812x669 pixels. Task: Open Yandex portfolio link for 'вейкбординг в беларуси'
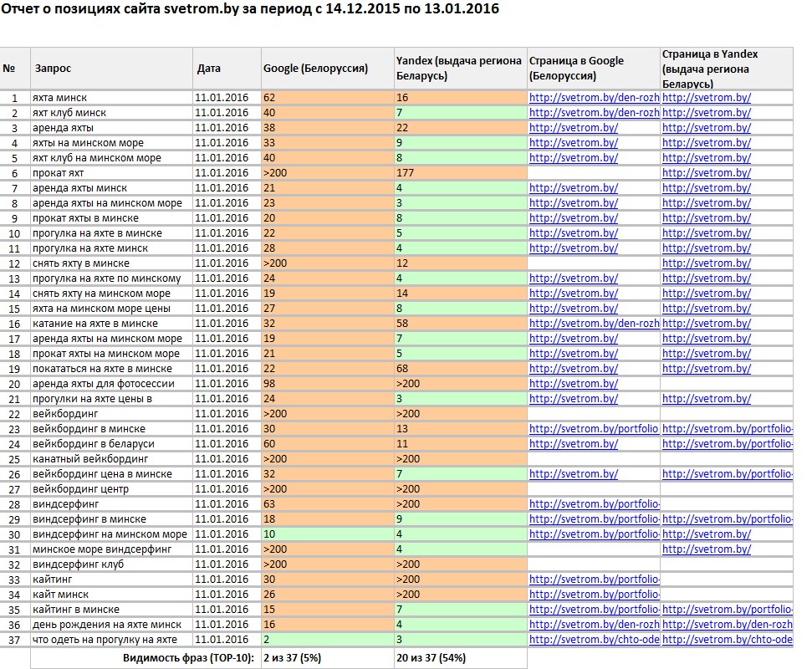click(727, 444)
